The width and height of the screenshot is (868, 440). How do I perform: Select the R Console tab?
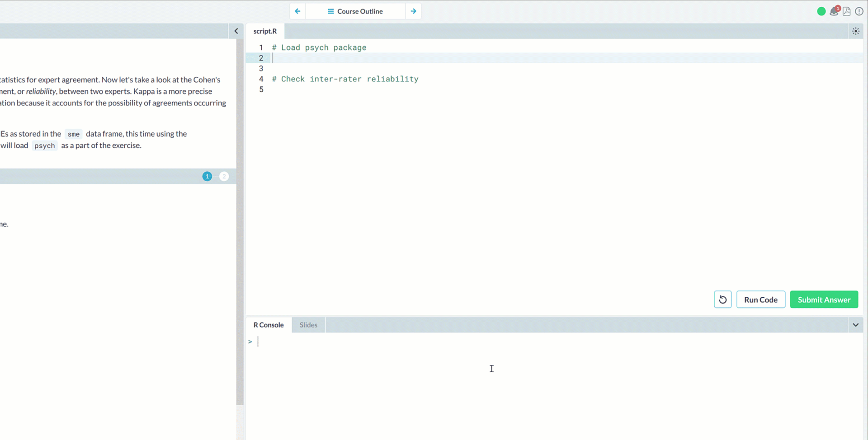(269, 325)
